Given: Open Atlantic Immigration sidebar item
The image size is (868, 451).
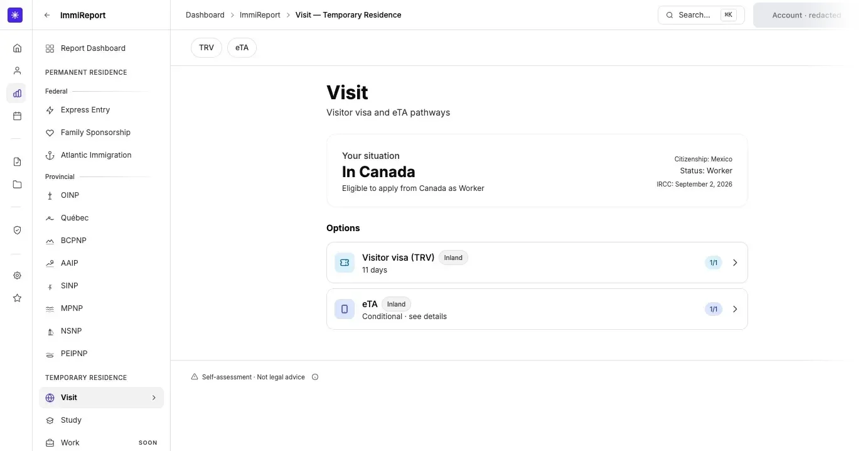Looking at the screenshot, I should (x=101, y=155).
